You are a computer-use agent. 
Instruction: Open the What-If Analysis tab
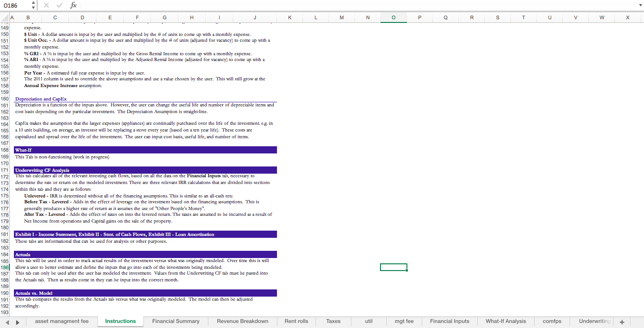506,321
